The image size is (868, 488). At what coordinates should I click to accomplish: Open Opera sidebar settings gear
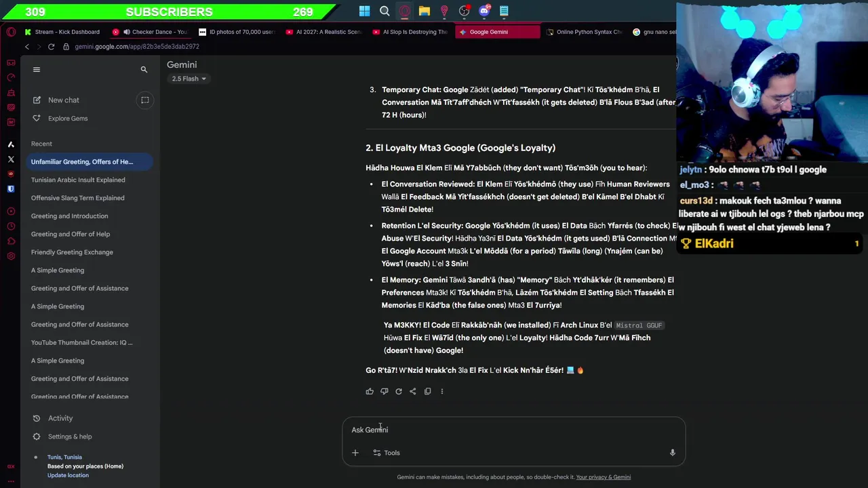[x=11, y=256]
